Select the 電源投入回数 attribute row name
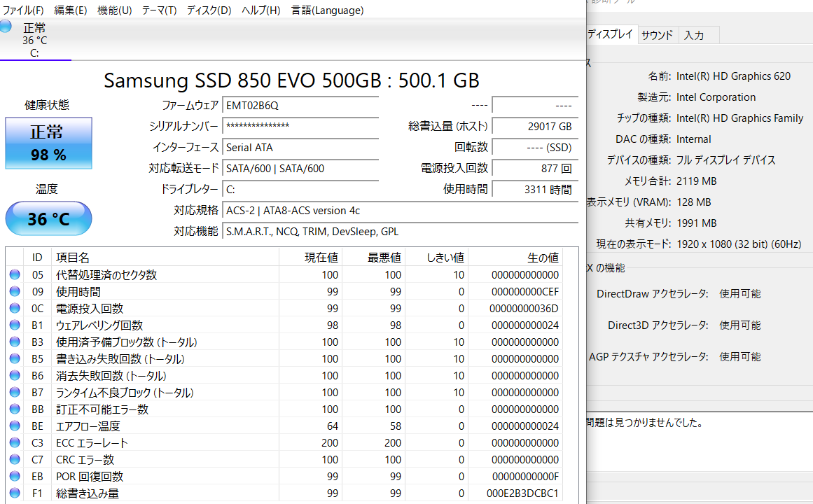This screenshot has height=504, width=813. click(90, 309)
